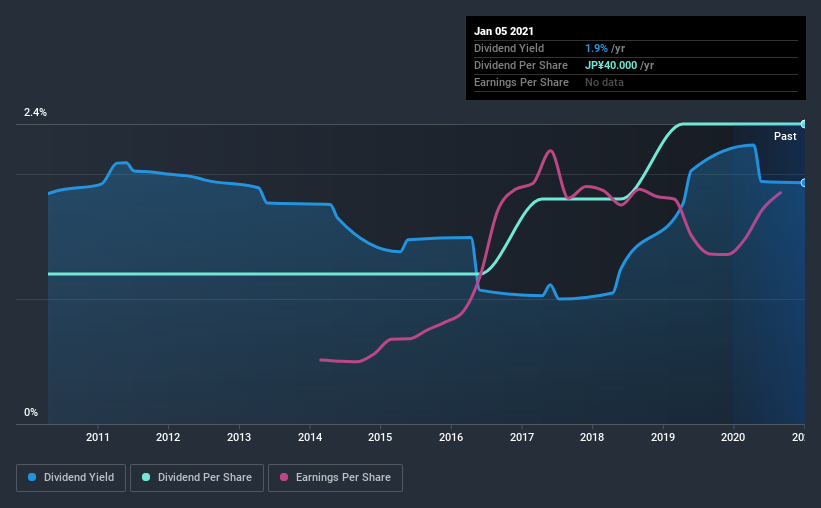
Task: Select the 2019 axis label
Action: (663, 437)
